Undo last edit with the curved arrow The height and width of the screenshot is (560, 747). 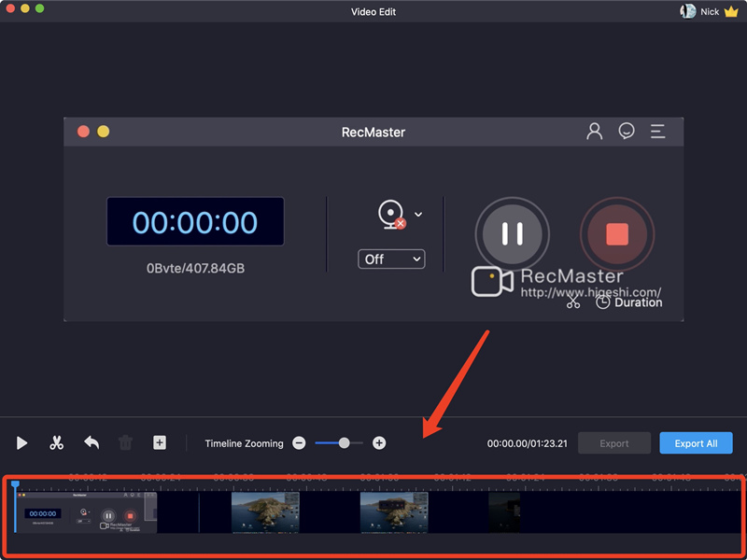(x=92, y=442)
